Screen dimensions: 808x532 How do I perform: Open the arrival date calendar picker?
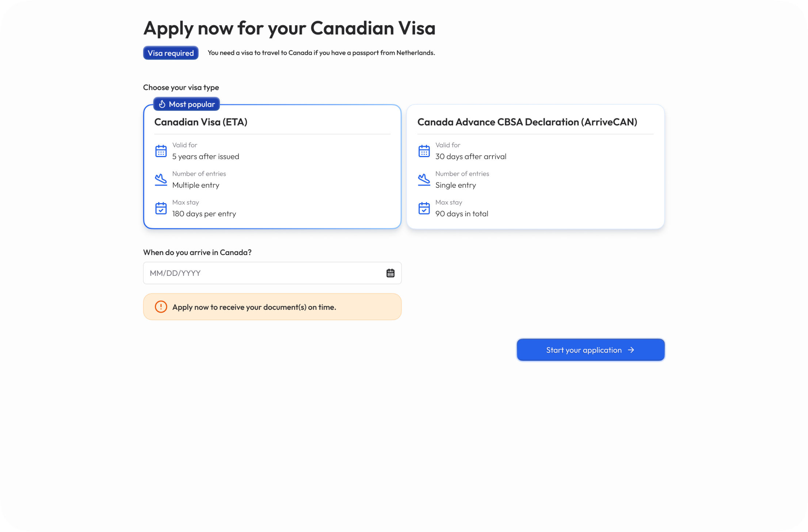coord(390,273)
